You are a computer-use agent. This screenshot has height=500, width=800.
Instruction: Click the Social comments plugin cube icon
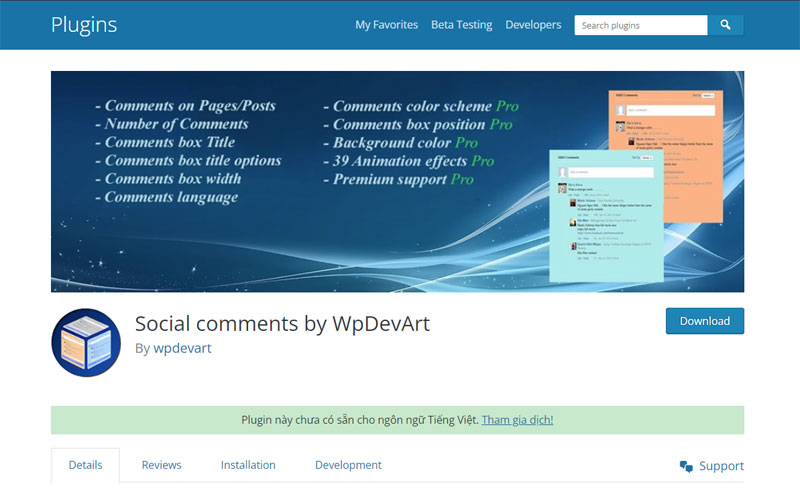click(86, 342)
